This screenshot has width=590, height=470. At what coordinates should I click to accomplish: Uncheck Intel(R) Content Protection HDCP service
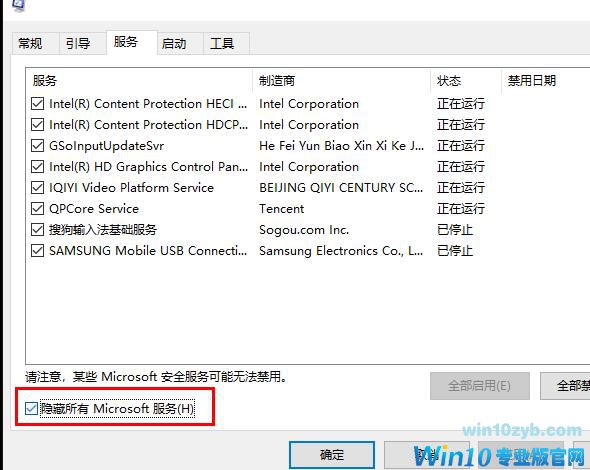tap(37, 125)
